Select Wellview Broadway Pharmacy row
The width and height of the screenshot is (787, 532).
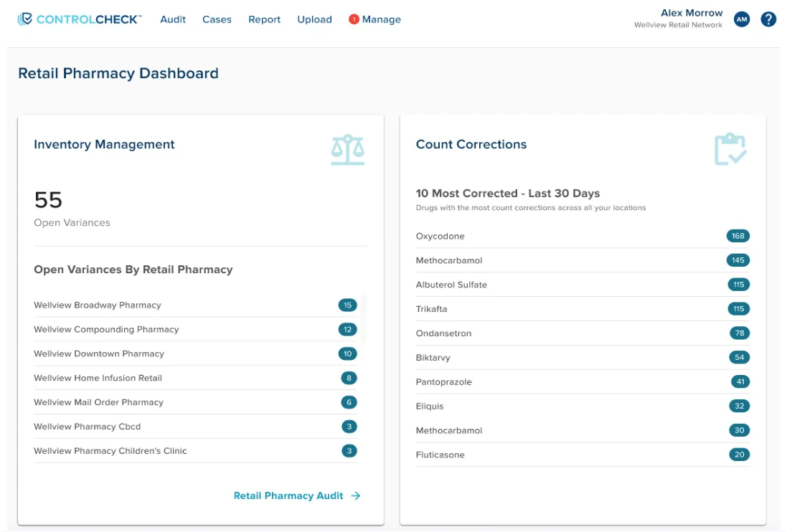click(x=195, y=305)
